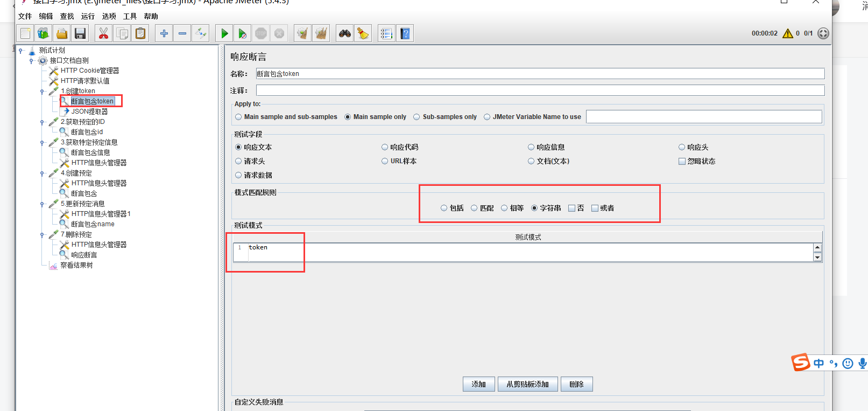This screenshot has width=868, height=411.
Task: Click the Shutdown icon
Action: click(x=279, y=33)
